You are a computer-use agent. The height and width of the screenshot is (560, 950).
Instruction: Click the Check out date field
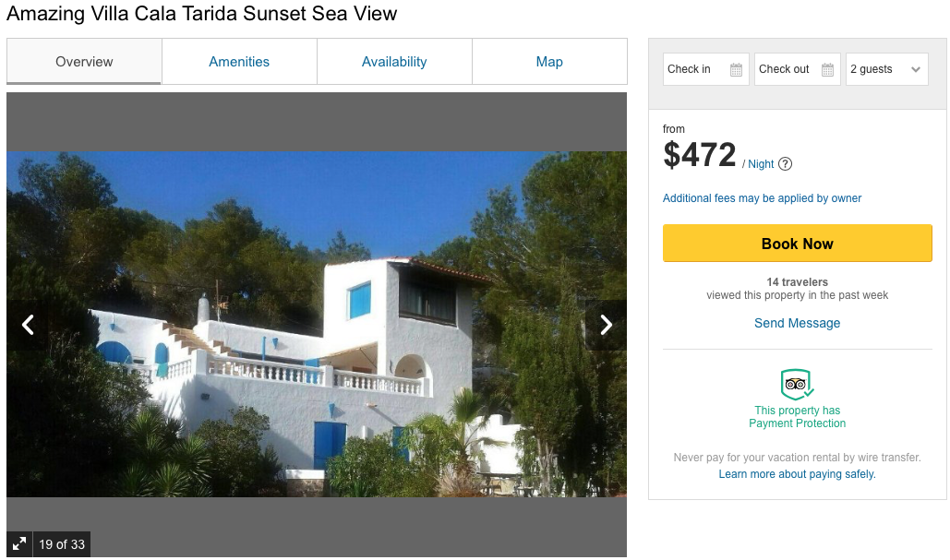click(787, 69)
